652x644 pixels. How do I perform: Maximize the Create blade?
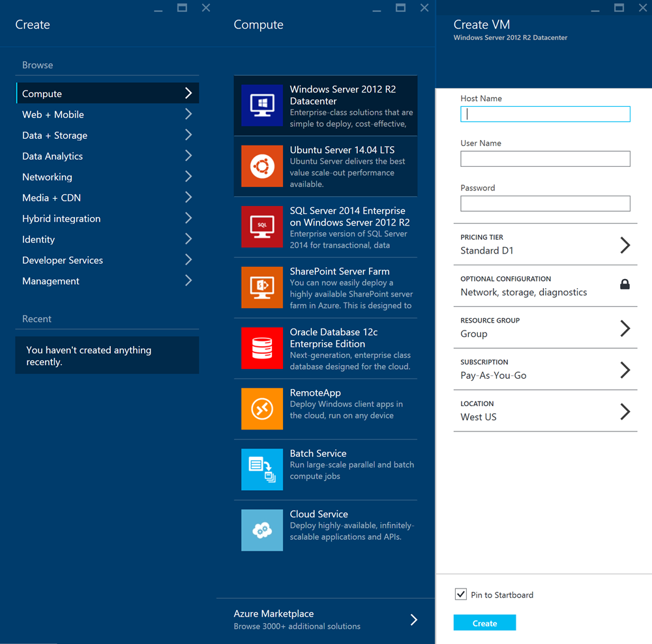tap(182, 7)
